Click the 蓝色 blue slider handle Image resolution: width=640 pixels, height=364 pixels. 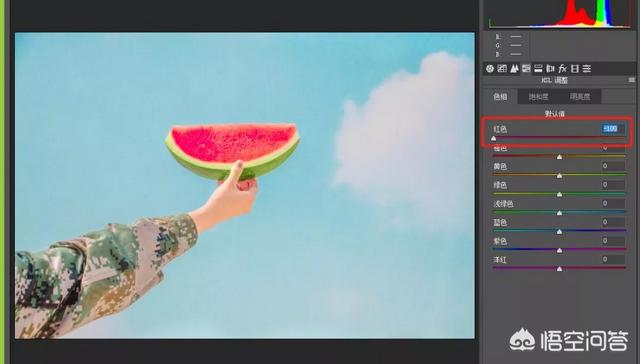point(560,231)
